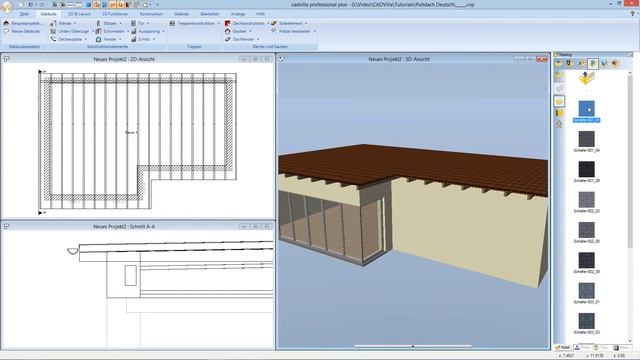
Task: Click the Hölzer bearbeiten button
Action: (291, 31)
